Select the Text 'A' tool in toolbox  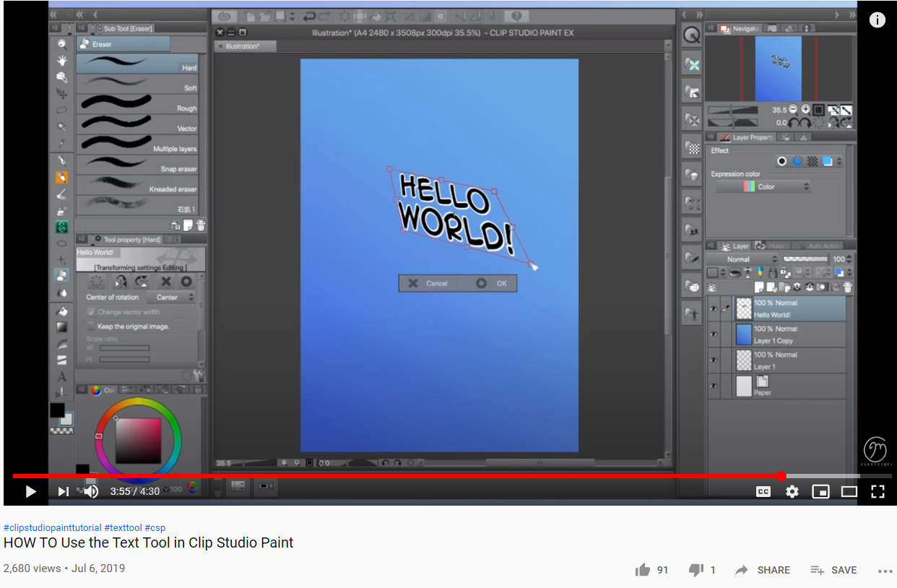coord(62,376)
